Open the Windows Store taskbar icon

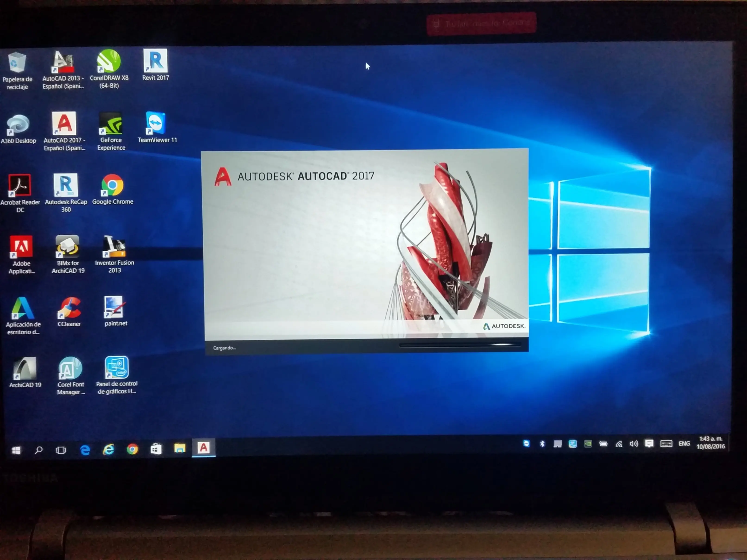pyautogui.click(x=156, y=449)
